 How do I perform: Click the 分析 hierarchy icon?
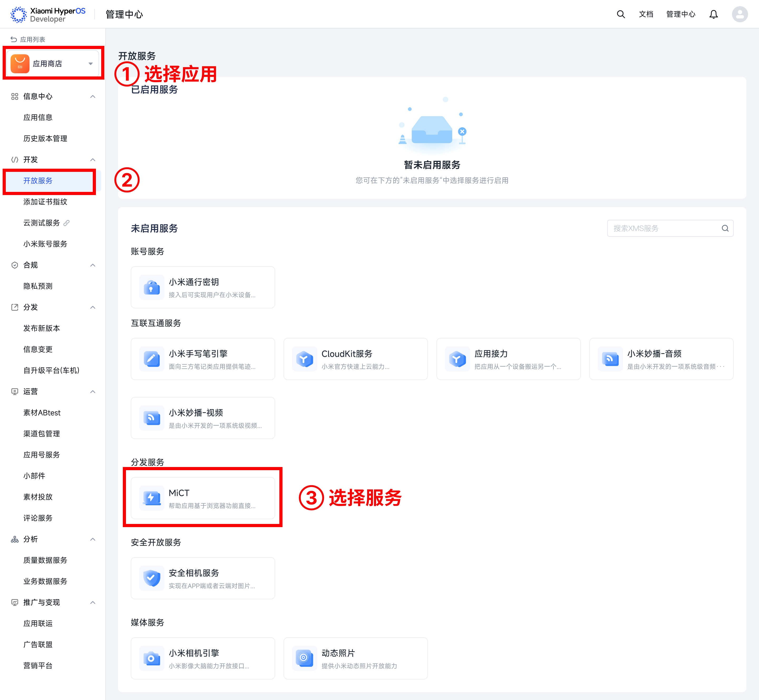point(15,539)
